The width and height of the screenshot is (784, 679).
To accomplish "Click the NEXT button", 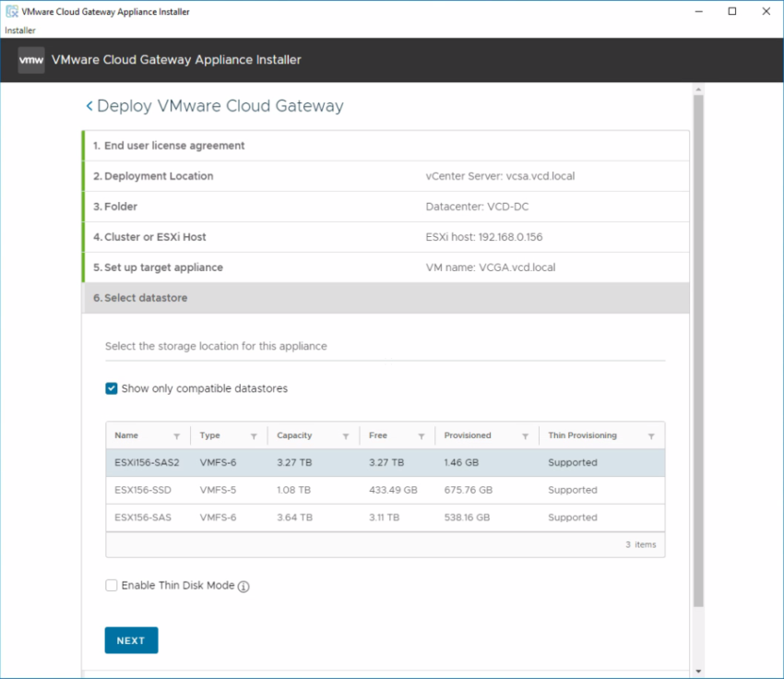I will pos(130,639).
